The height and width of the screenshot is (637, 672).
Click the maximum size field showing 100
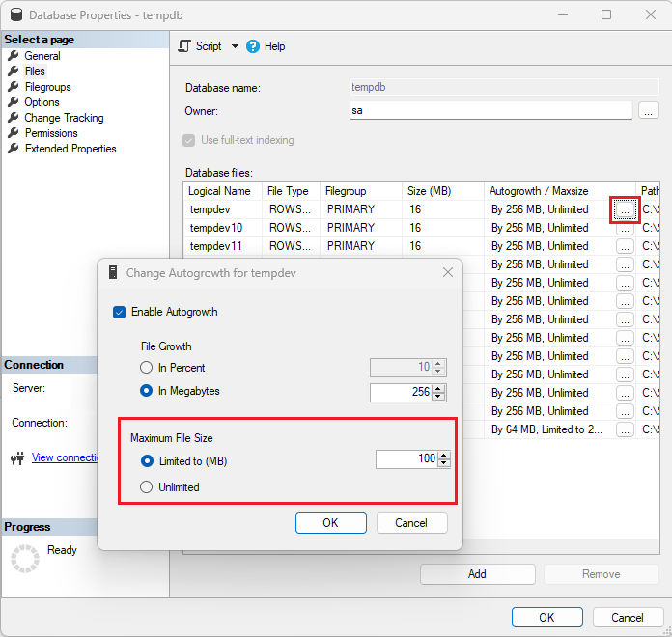pos(406,458)
